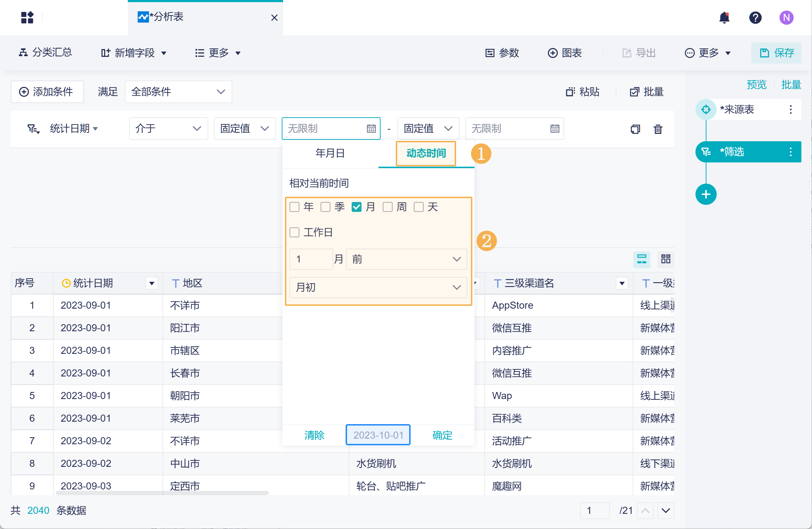
Task: Open the 全部条件 dropdown
Action: pos(178,92)
